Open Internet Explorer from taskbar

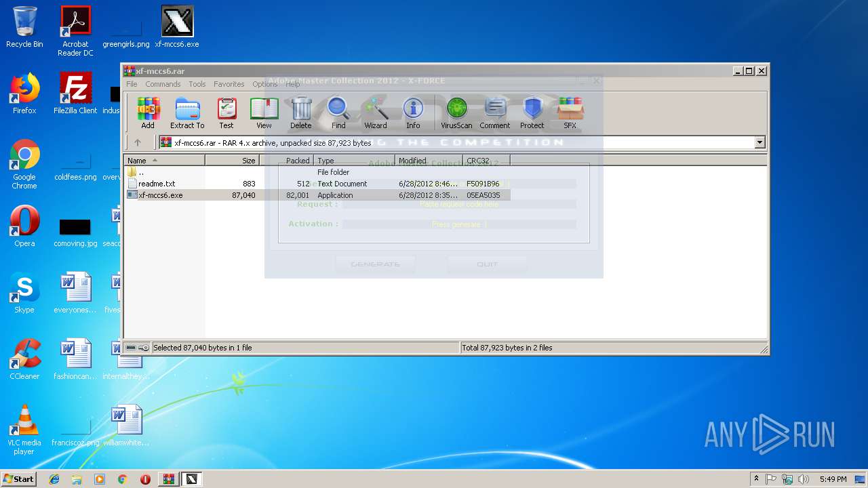point(54,479)
